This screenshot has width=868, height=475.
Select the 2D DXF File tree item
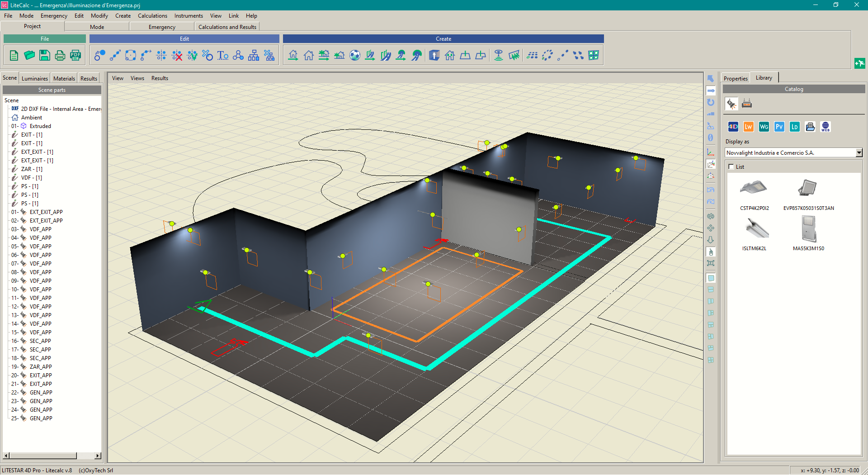pos(57,109)
